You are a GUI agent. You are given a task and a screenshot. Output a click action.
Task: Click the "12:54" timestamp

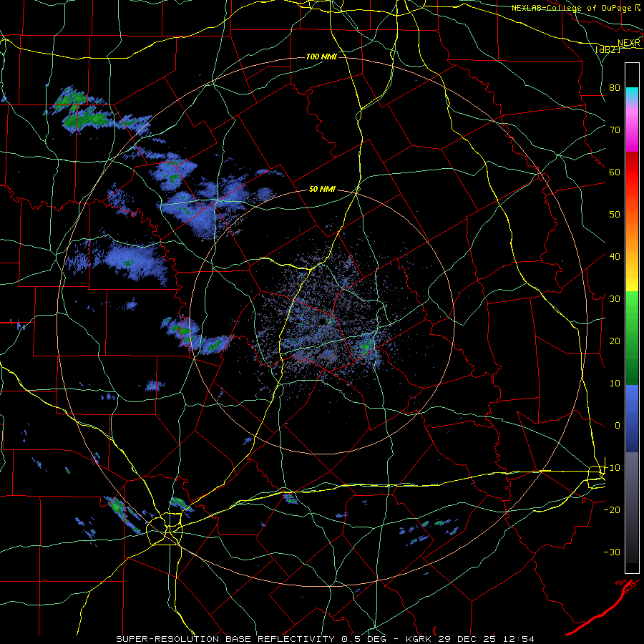click(x=518, y=639)
